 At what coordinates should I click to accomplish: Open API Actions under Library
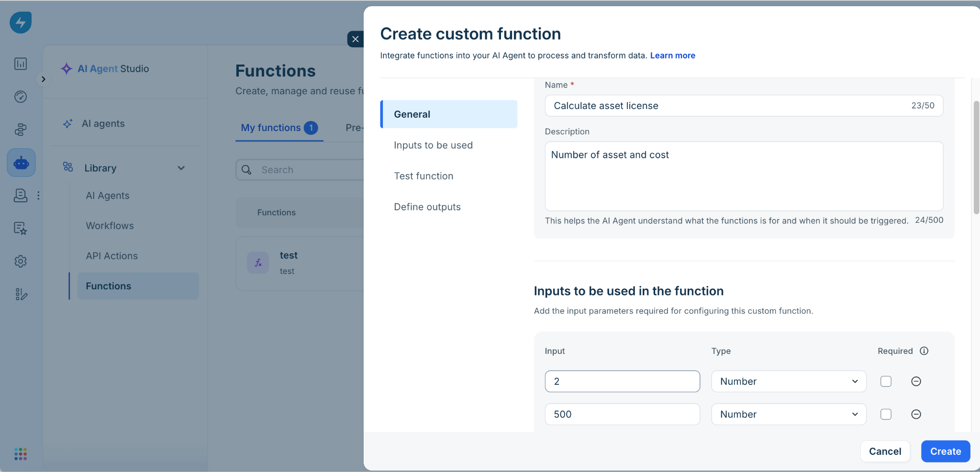111,255
